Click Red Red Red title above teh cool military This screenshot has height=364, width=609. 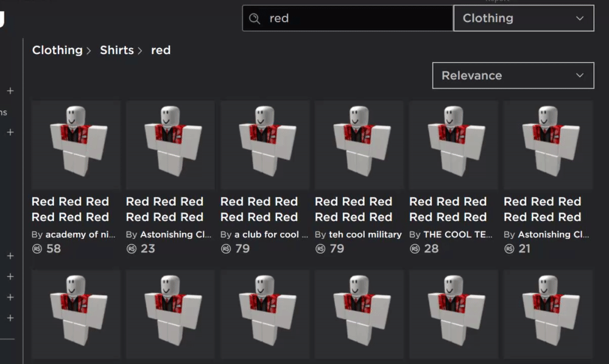click(x=353, y=209)
